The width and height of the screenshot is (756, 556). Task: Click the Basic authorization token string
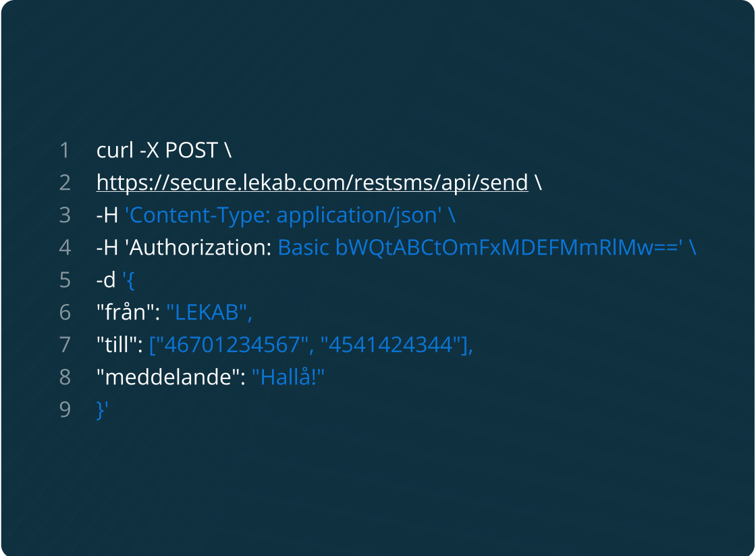481,247
